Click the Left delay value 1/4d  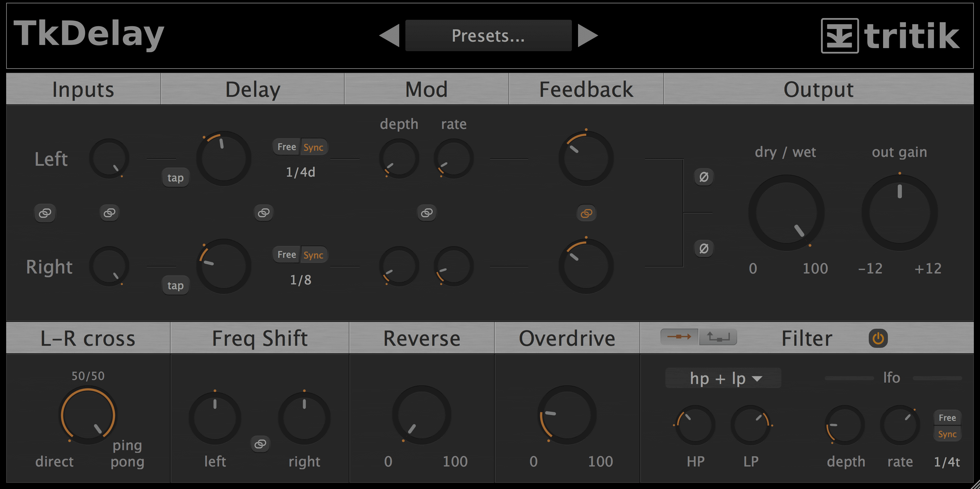pyautogui.click(x=301, y=172)
